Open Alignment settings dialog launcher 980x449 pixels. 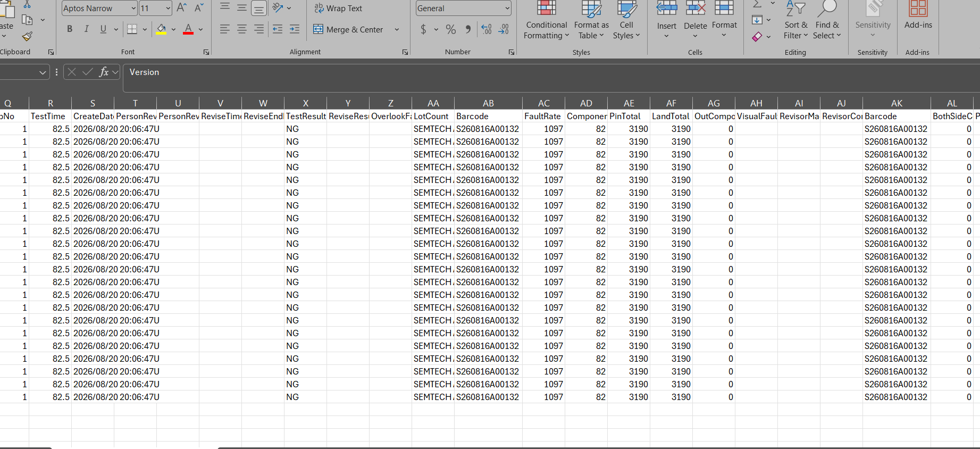coord(405,52)
